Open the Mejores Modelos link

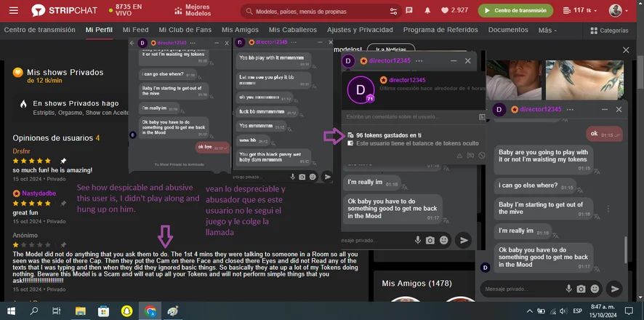[192, 11]
